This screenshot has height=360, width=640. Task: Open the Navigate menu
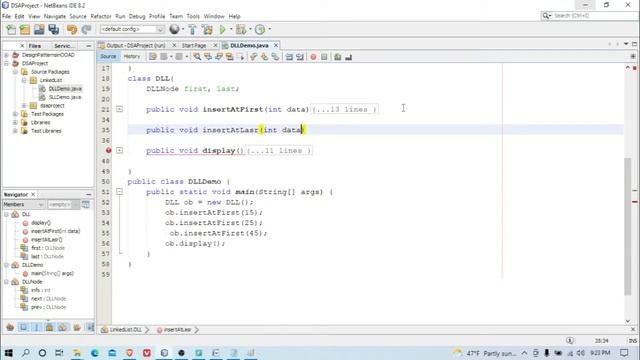pyautogui.click(x=55, y=16)
